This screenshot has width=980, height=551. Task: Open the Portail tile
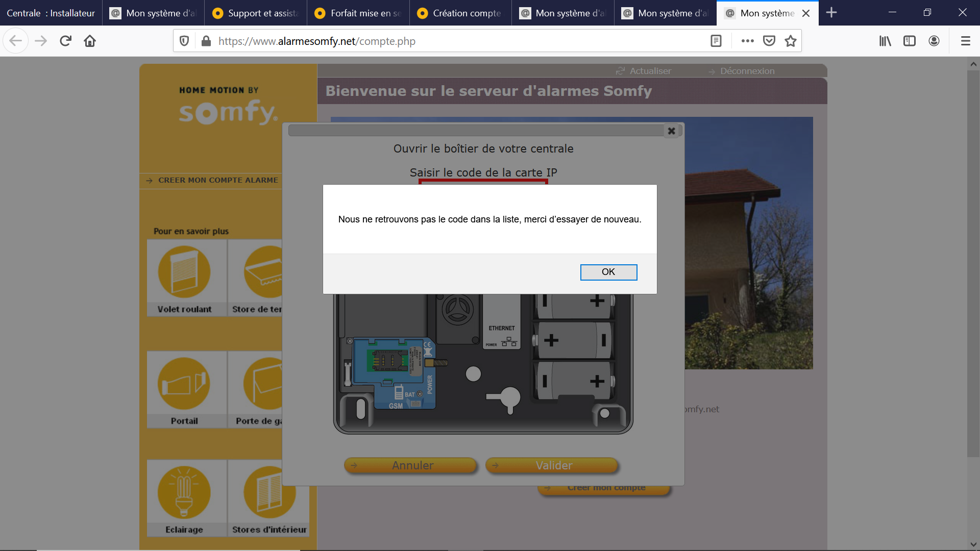click(x=187, y=390)
